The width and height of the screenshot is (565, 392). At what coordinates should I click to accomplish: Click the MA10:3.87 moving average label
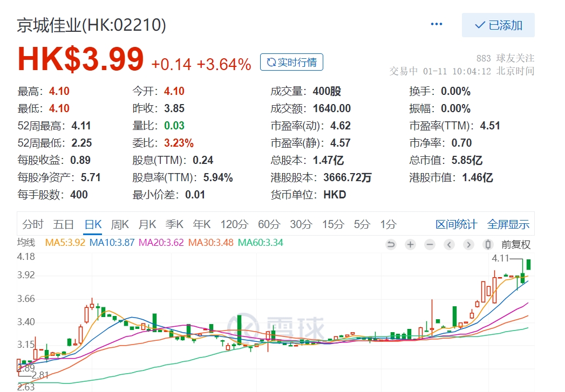tap(112, 243)
